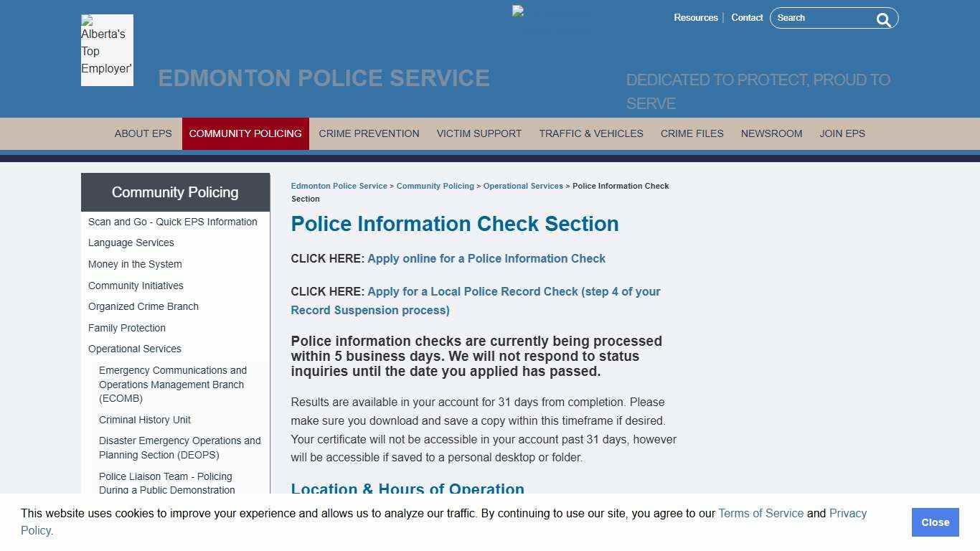980x551 pixels.
Task: Click the search magnifying glass icon
Action: click(883, 19)
